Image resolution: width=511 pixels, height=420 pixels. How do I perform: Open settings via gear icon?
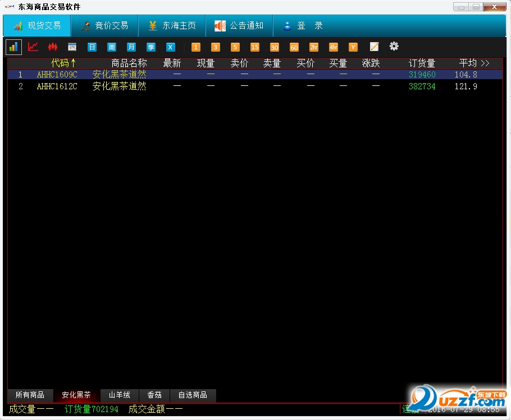(394, 46)
